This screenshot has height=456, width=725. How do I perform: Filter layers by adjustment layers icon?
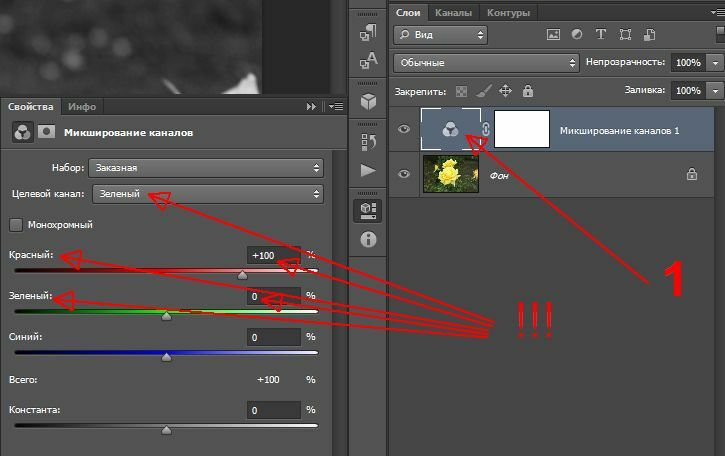pos(577,34)
